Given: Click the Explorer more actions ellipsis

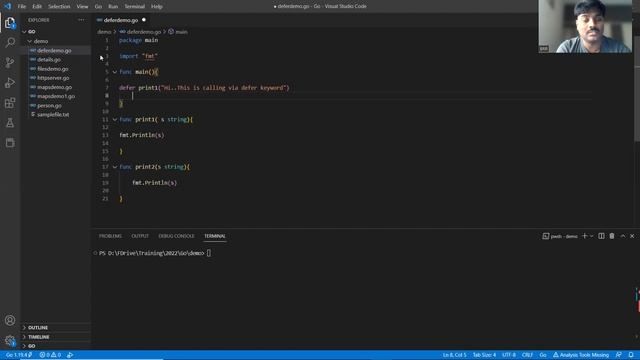Looking at the screenshot, I should tap(81, 20).
